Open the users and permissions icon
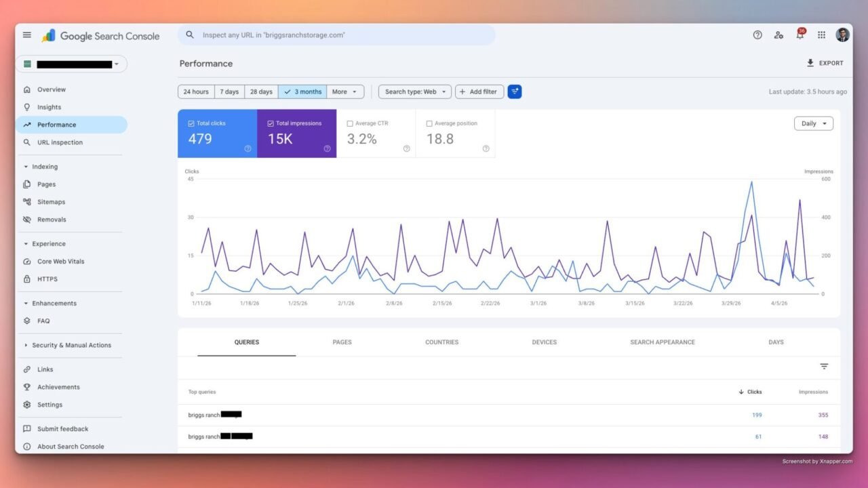This screenshot has height=488, width=868. pos(778,35)
